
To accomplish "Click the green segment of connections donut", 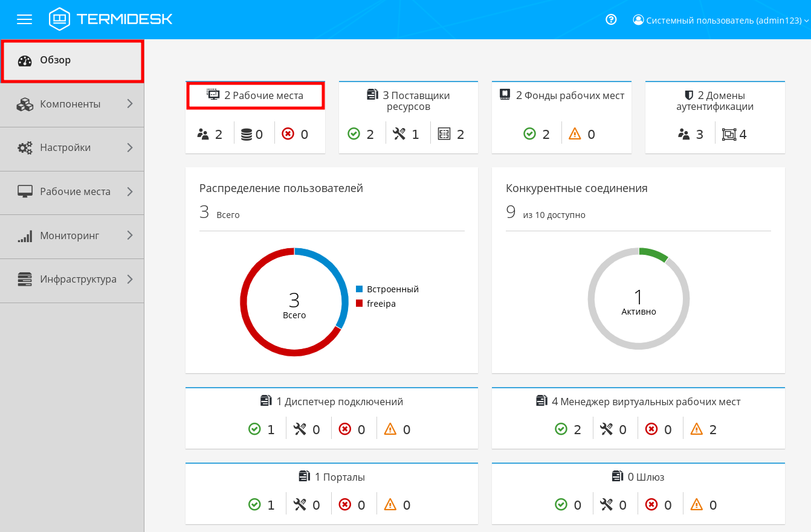I will [653, 253].
